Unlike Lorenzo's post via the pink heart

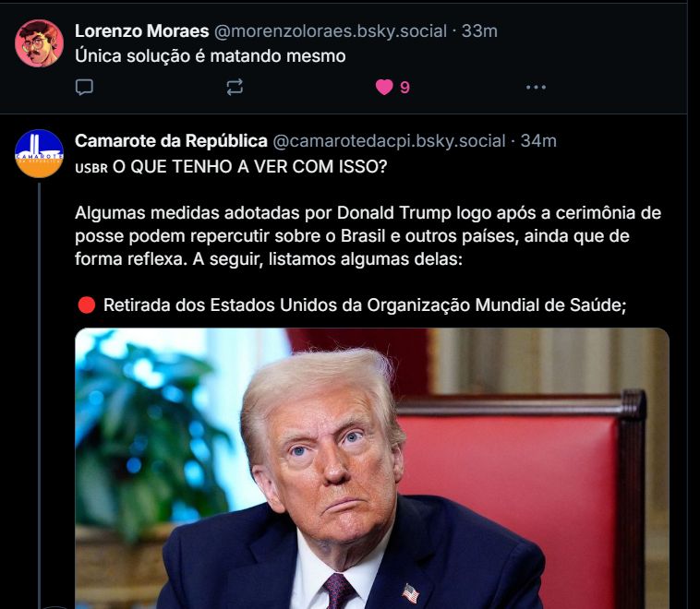(384, 87)
